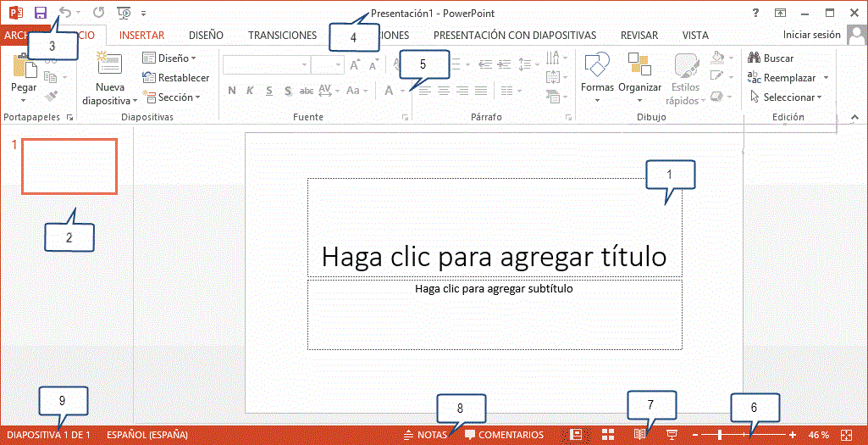
Task: Toggle the COMENTARIOS comments pane
Action: click(x=504, y=435)
